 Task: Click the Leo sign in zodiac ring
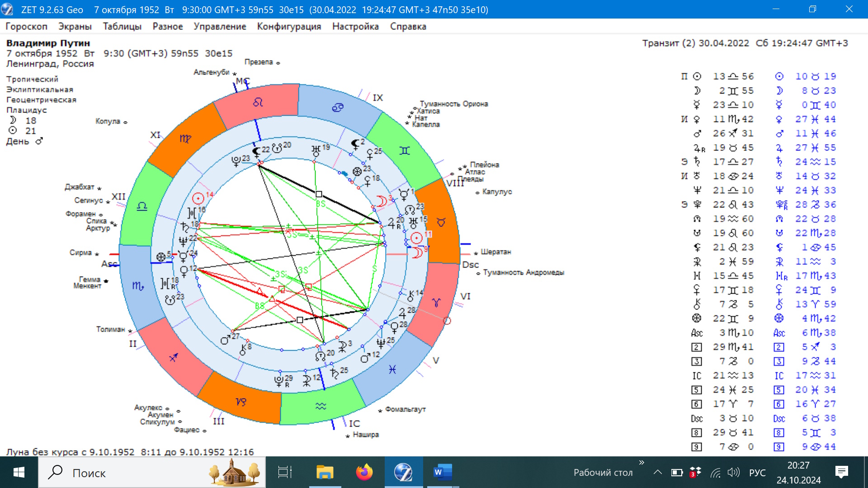[x=258, y=103]
